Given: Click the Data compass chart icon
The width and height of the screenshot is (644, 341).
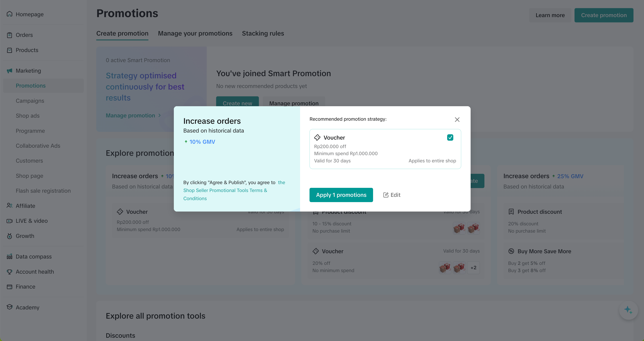Looking at the screenshot, I should 9,257.
